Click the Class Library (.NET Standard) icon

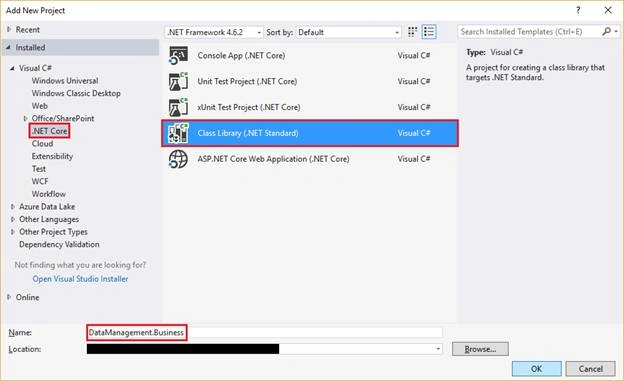pyautogui.click(x=178, y=133)
